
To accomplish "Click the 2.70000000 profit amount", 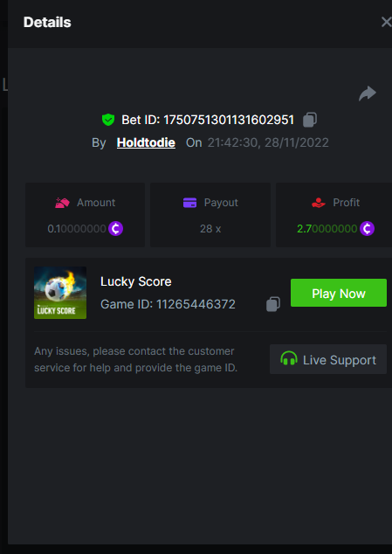I will point(327,229).
